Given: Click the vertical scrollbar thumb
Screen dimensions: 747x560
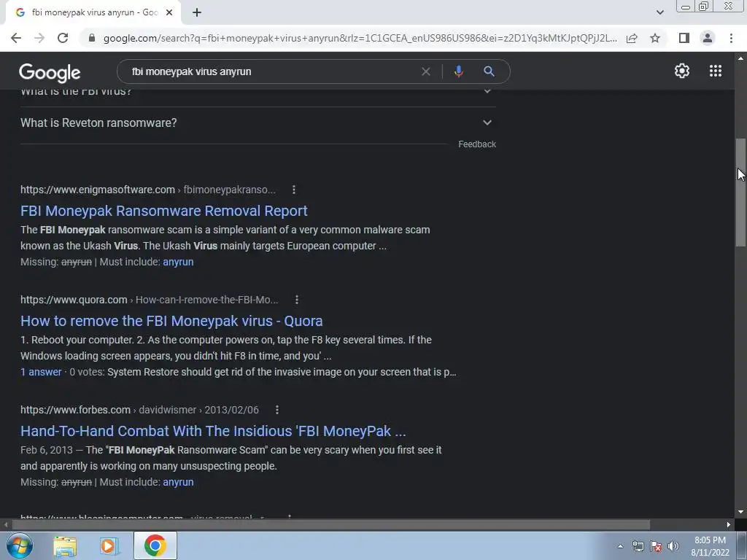Looking at the screenshot, I should (740, 192).
